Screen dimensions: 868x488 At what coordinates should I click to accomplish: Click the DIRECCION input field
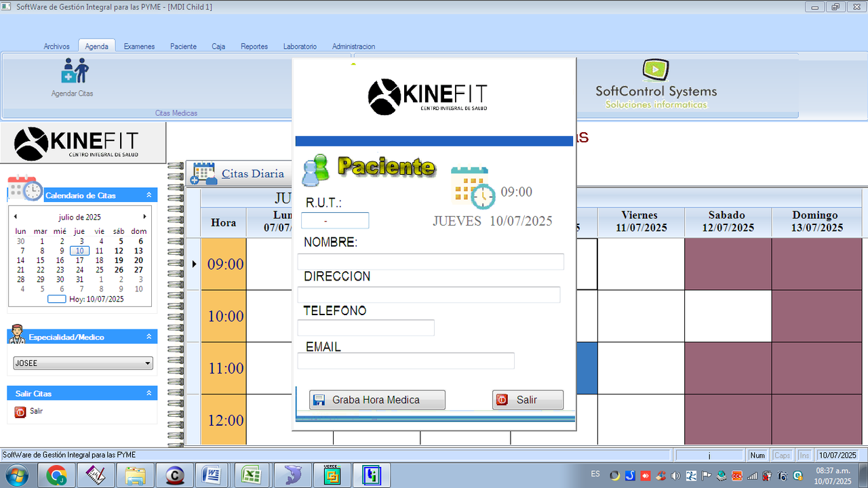coord(429,294)
